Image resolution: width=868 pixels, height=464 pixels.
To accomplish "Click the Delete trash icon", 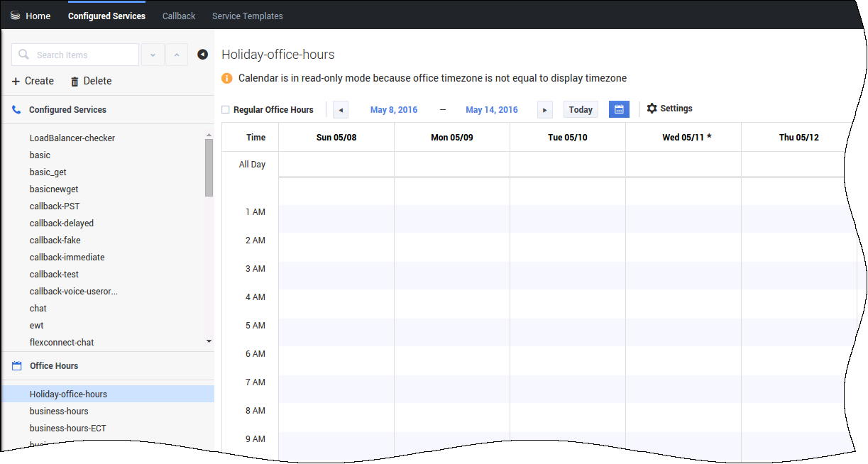I will (75, 82).
